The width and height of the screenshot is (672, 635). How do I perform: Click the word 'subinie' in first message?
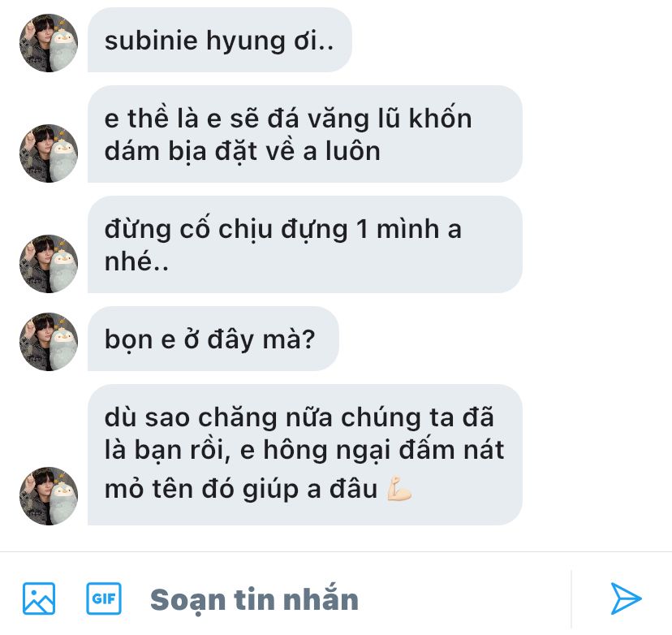[151, 41]
